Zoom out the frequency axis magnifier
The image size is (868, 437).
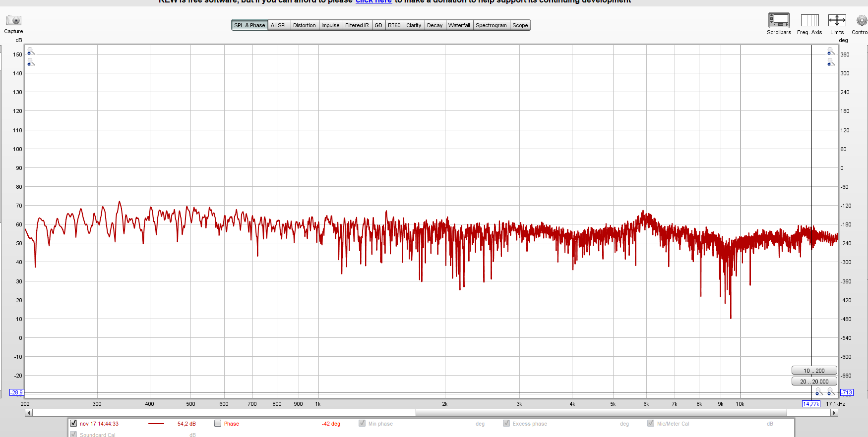click(x=819, y=392)
